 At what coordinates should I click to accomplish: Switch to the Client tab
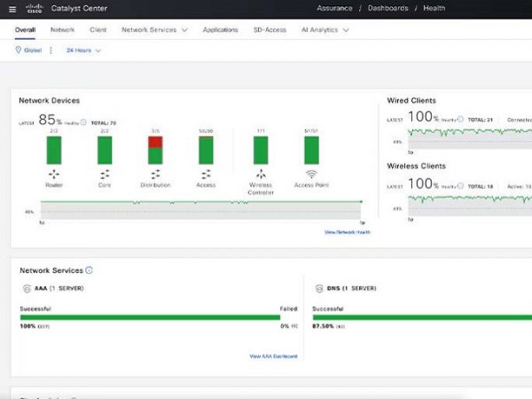tap(98, 29)
